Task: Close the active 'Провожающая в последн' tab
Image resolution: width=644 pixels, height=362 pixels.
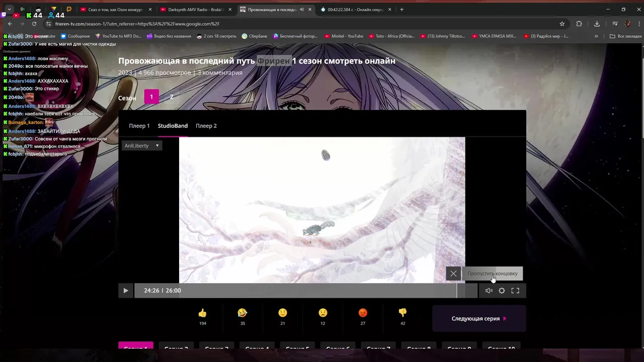Action: [310, 10]
